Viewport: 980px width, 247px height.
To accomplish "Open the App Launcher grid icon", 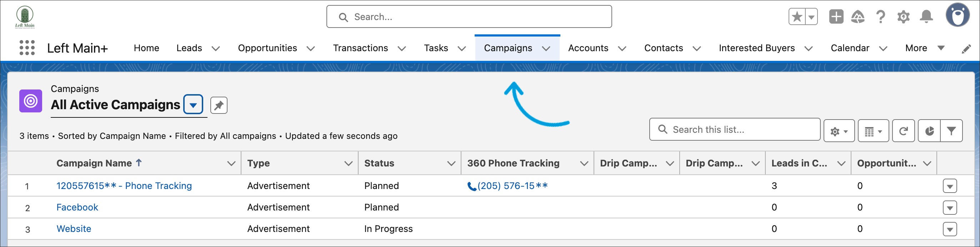I will 27,48.
